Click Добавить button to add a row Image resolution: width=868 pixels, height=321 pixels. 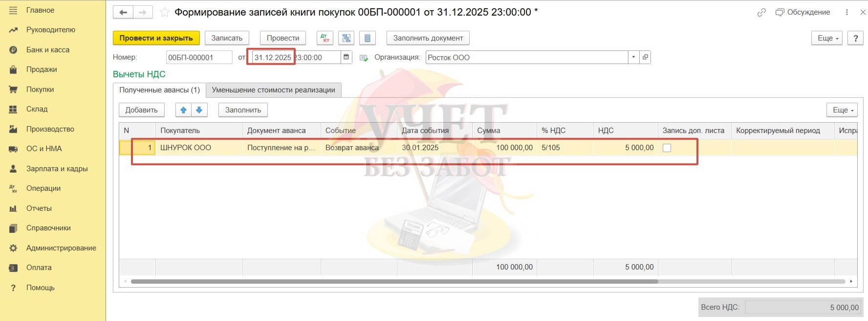click(x=141, y=110)
